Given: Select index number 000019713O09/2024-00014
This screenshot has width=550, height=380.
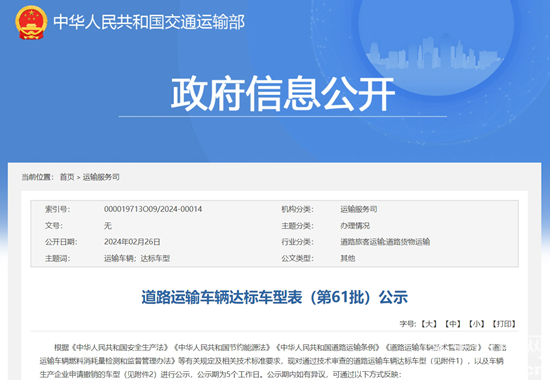Looking at the screenshot, I should click(153, 209).
